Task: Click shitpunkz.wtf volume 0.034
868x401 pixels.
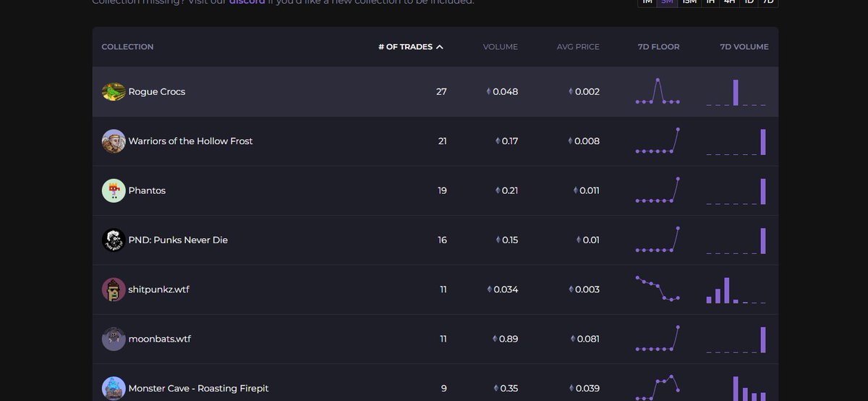Action: click(x=502, y=290)
